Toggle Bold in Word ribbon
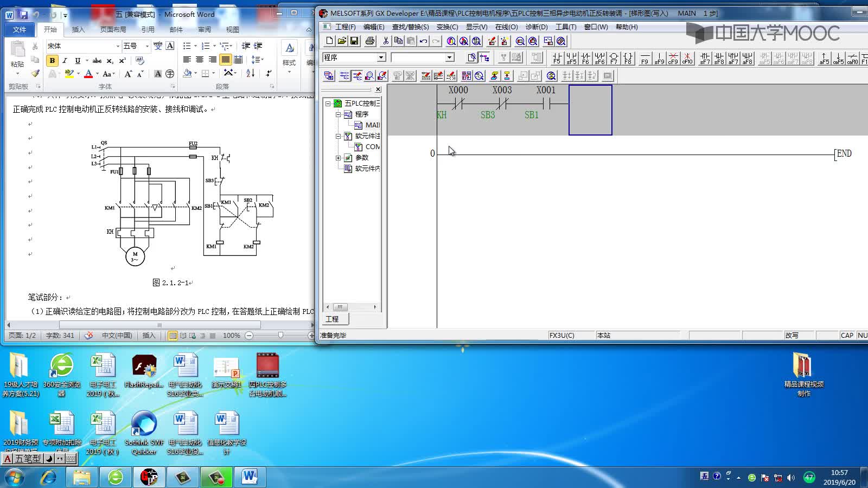868x488 pixels. point(52,61)
